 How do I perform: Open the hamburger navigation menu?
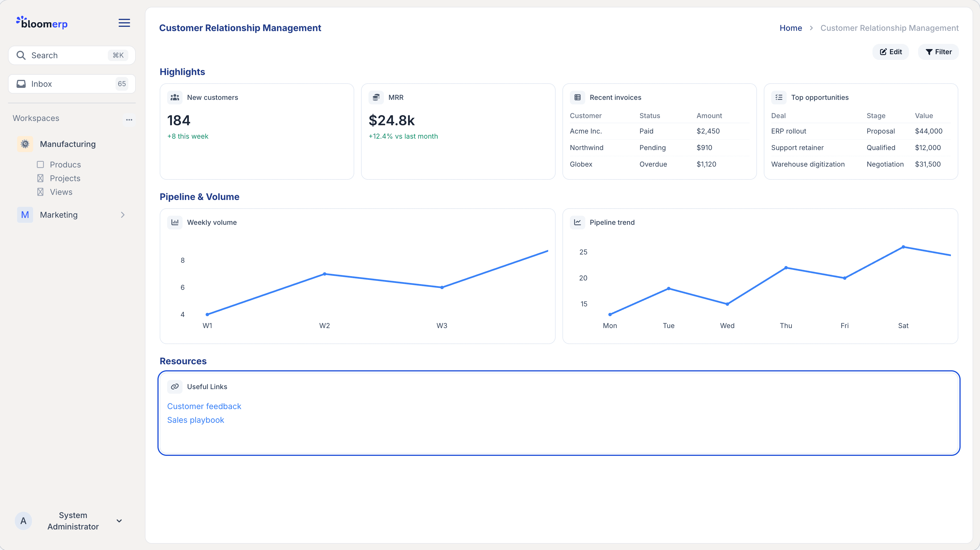pos(124,23)
